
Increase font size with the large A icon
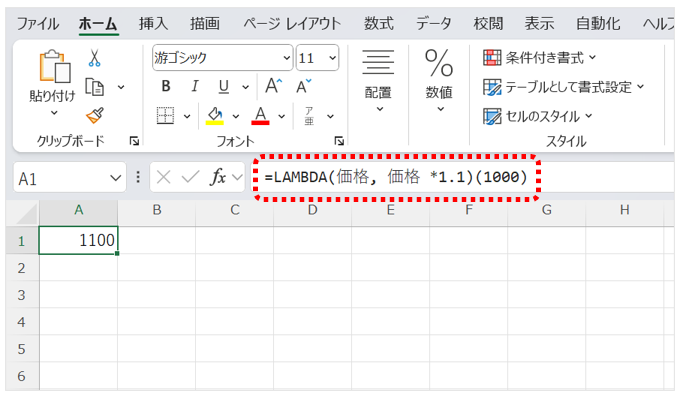click(274, 86)
